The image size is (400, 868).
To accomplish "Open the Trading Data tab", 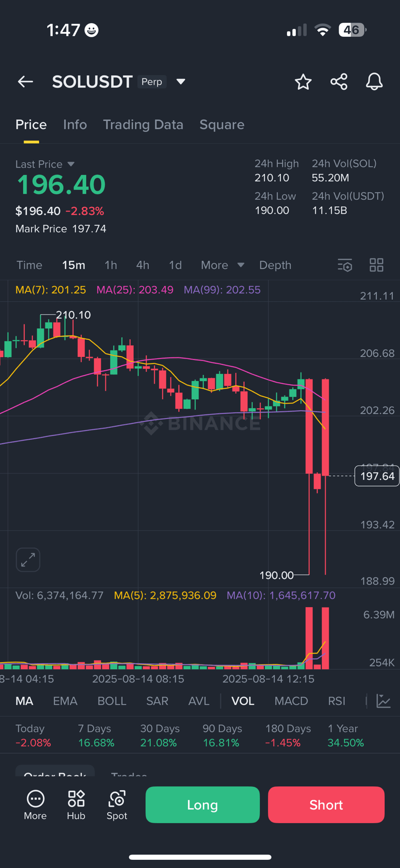I will tap(143, 125).
